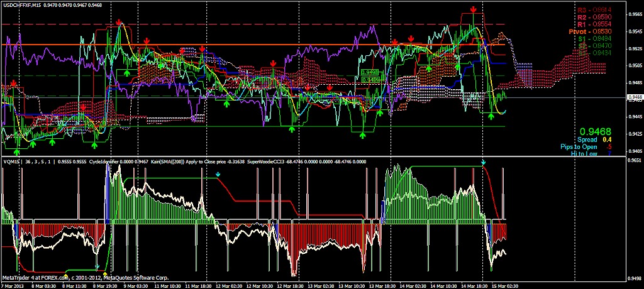644x289 pixels.
Task: Click the current price marker on the price axis
Action: click(635, 97)
